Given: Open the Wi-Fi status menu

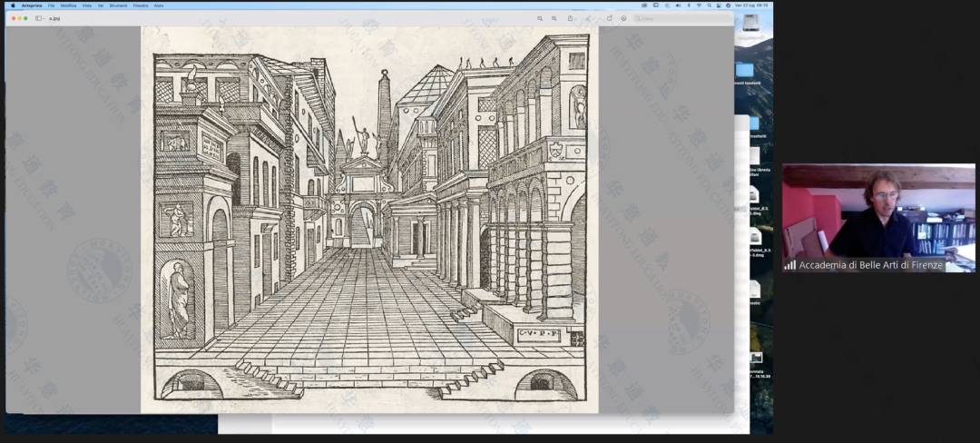Looking at the screenshot, I should [699, 5].
